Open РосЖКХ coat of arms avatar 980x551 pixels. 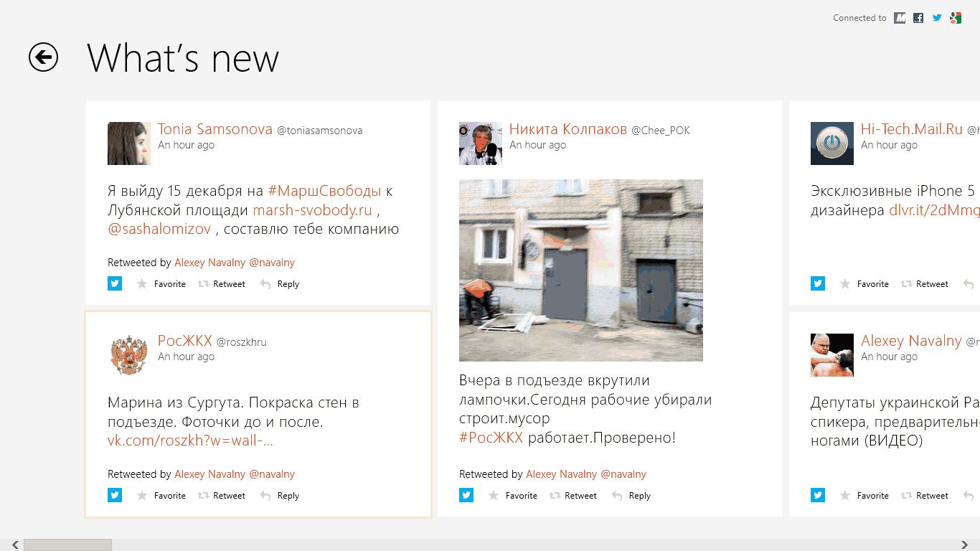(x=129, y=355)
